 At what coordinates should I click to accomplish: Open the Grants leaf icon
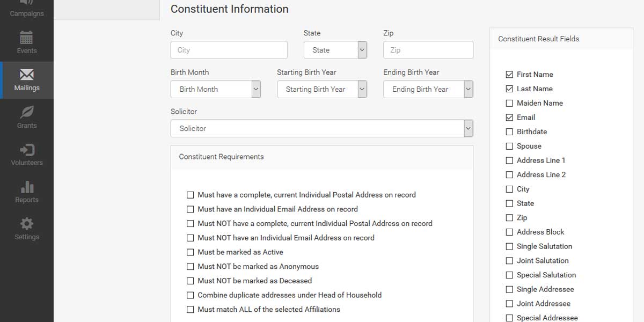pos(27,112)
